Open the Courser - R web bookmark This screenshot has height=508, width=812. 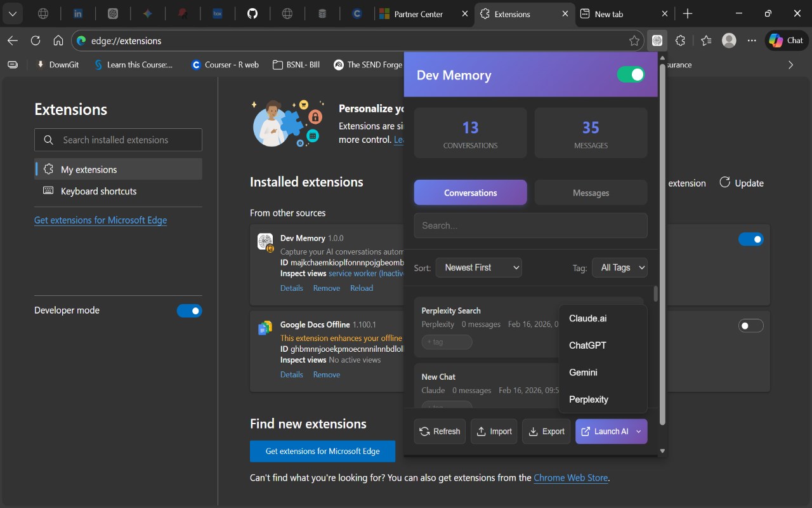pyautogui.click(x=225, y=65)
